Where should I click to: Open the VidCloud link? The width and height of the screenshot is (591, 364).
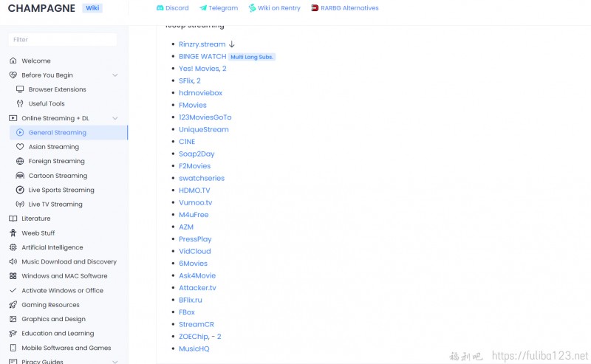[x=195, y=251]
